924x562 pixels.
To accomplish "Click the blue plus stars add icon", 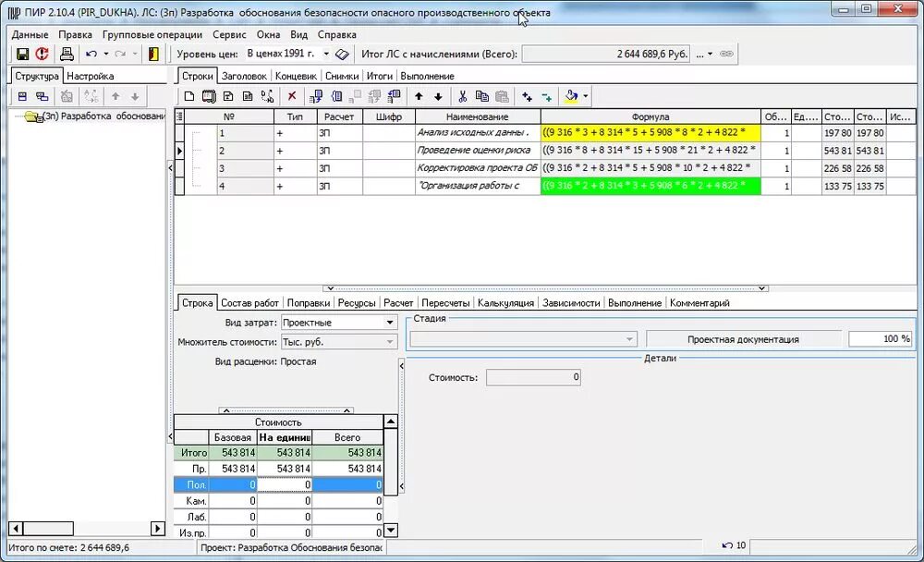I will (x=527, y=96).
